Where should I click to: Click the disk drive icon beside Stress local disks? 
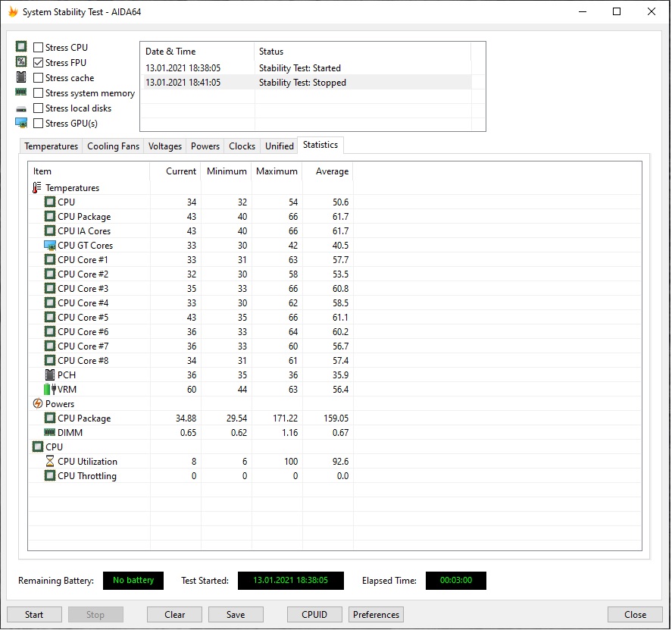(21, 109)
